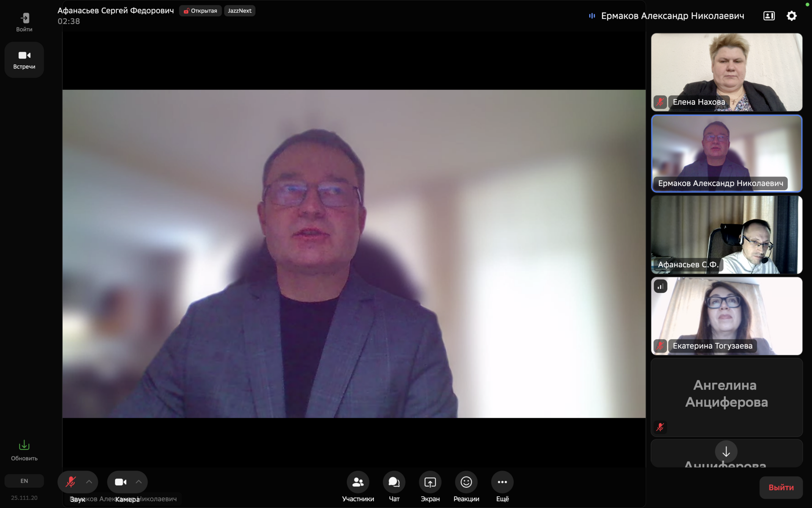Expand audio device options chevron
This screenshot has height=508, width=812.
[x=89, y=482]
